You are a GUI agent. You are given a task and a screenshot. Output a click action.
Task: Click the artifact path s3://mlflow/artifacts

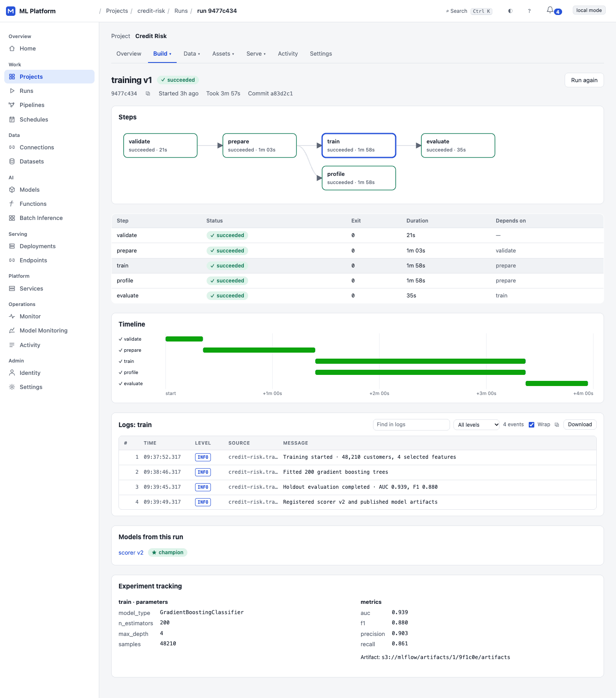pyautogui.click(x=446, y=657)
